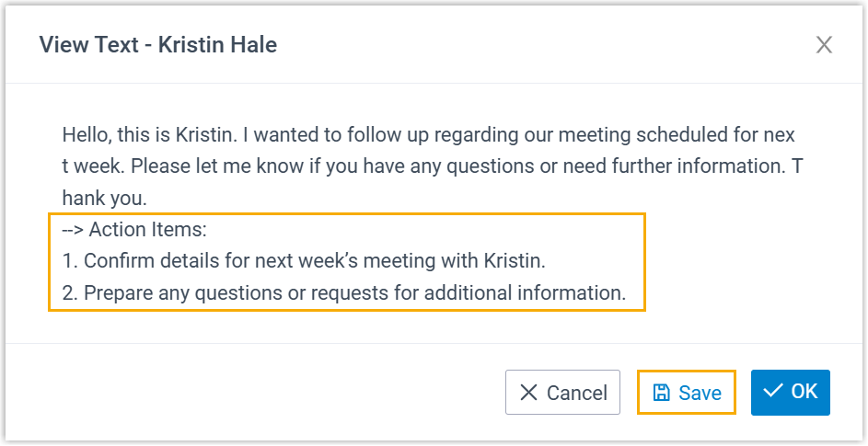Close the View Text dialog with X

[x=824, y=45]
